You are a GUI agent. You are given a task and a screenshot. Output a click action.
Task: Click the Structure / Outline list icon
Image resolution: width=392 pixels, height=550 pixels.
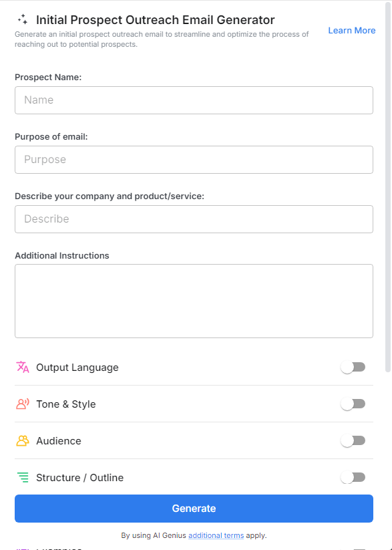[21, 477]
